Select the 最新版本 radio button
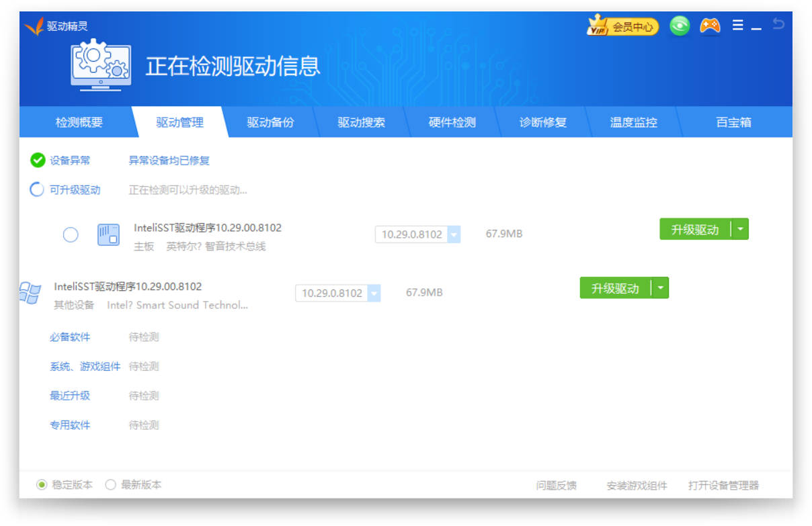812x526 pixels. [111, 485]
